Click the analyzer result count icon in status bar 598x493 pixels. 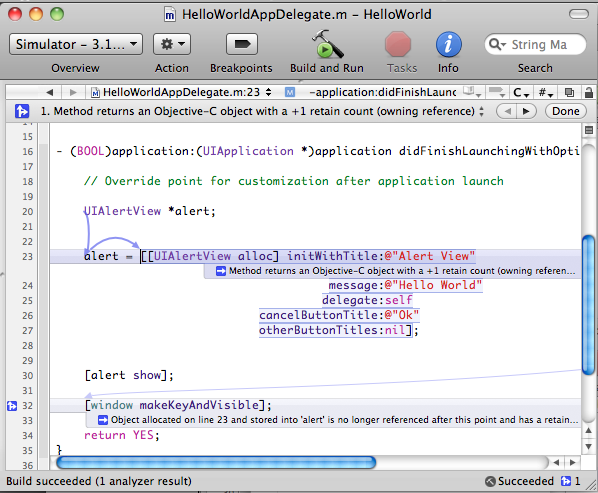[x=566, y=482]
